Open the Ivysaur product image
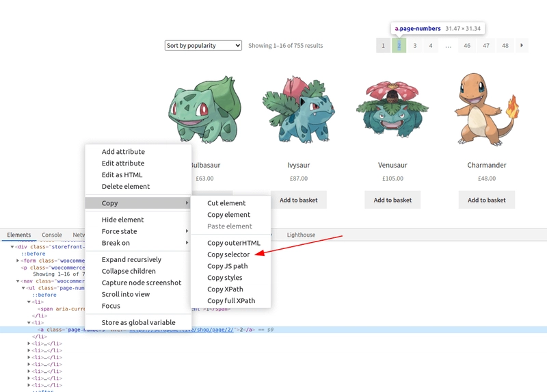547x392 pixels. click(x=299, y=109)
